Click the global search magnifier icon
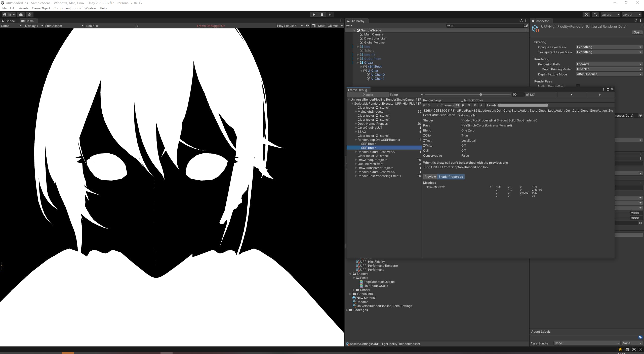The width and height of the screenshot is (644, 354). point(595,15)
